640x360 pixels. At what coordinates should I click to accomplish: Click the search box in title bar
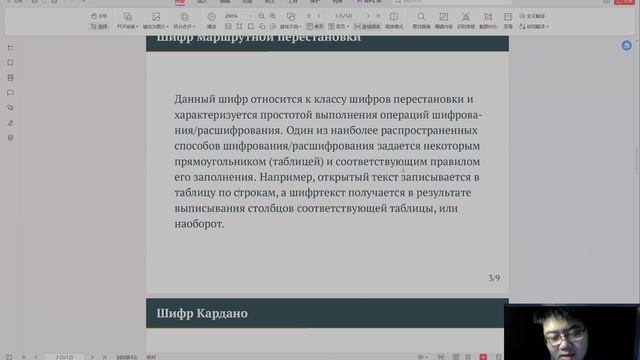pyautogui.click(x=452, y=2)
